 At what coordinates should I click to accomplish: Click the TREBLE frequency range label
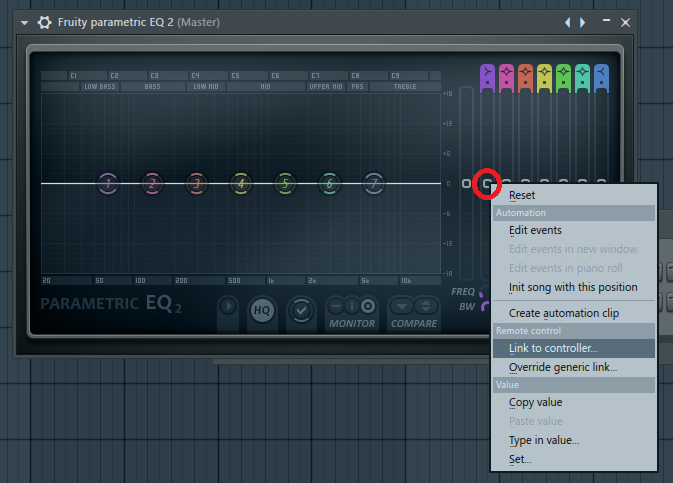tap(405, 87)
